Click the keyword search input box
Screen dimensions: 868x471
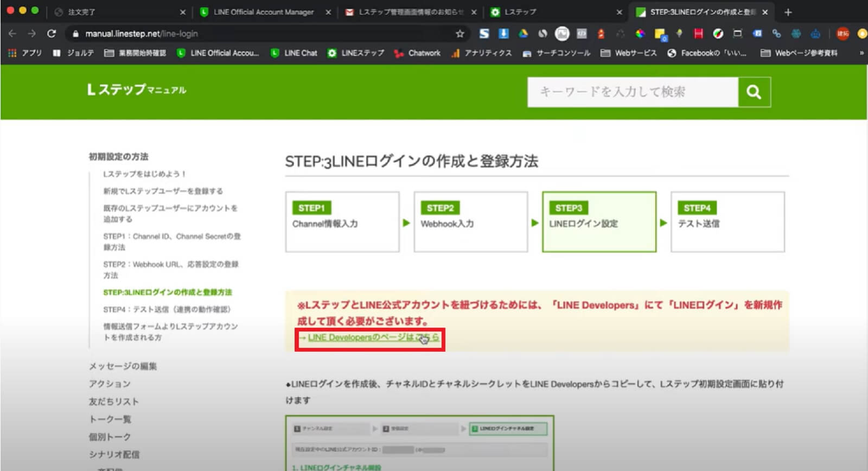[x=633, y=92]
